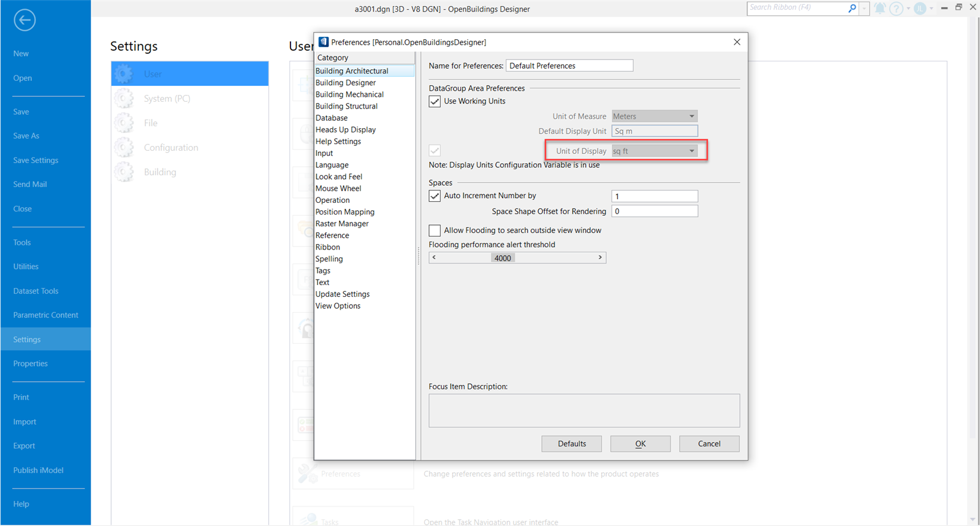Viewport: 980px width, 526px height.
Task: Select Position Mapping category
Action: click(x=364, y=212)
